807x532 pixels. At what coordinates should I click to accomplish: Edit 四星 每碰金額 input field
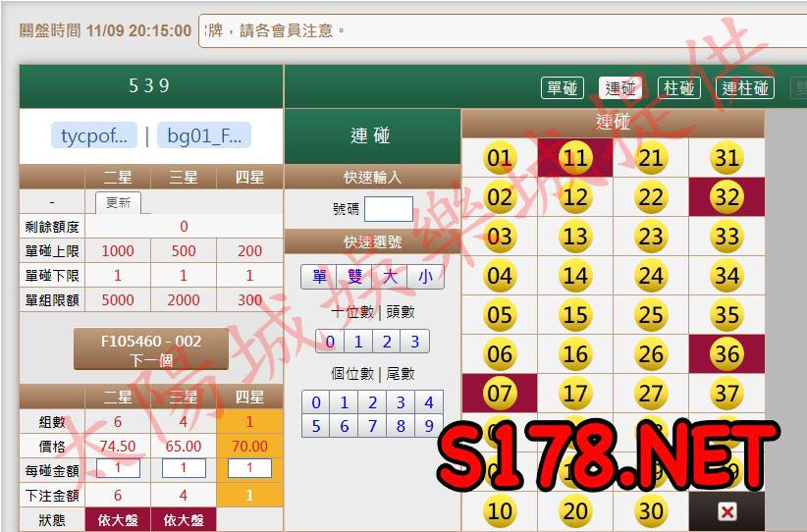coord(249,468)
